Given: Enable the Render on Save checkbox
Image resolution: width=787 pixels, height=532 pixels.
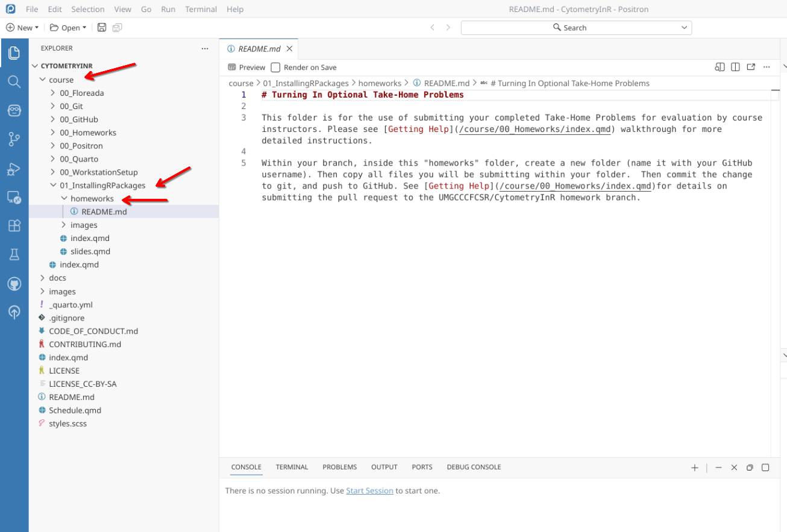Looking at the screenshot, I should point(275,67).
